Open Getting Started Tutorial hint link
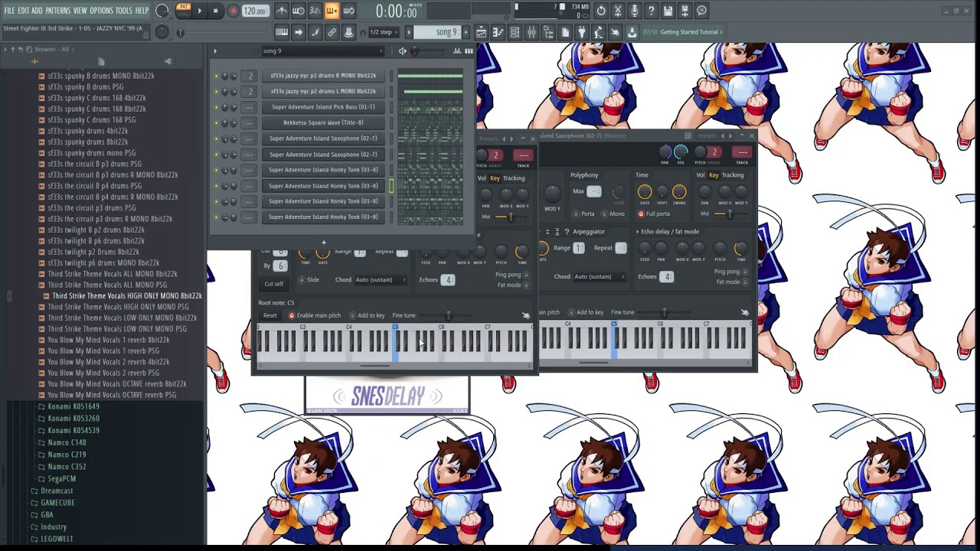The width and height of the screenshot is (980, 551). point(689,32)
